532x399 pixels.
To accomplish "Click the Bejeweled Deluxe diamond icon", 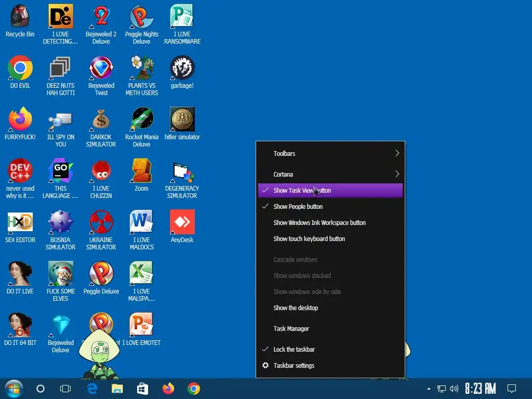I will (x=60, y=325).
